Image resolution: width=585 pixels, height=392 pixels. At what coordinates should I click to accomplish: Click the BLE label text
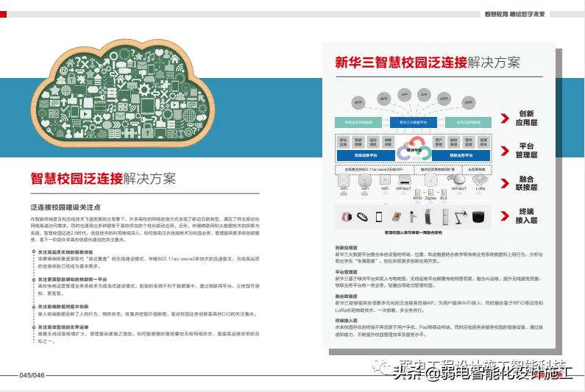tap(444, 199)
